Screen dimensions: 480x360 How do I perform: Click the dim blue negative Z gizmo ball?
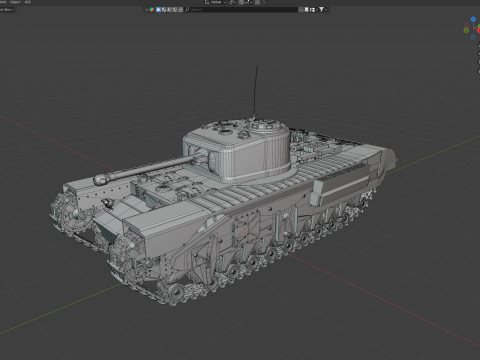(x=473, y=37)
